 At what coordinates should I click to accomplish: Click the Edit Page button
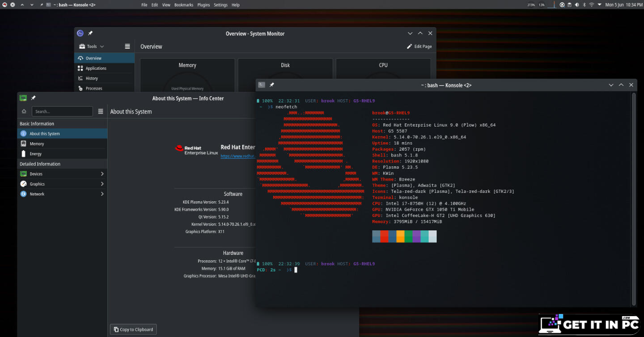[419, 47]
